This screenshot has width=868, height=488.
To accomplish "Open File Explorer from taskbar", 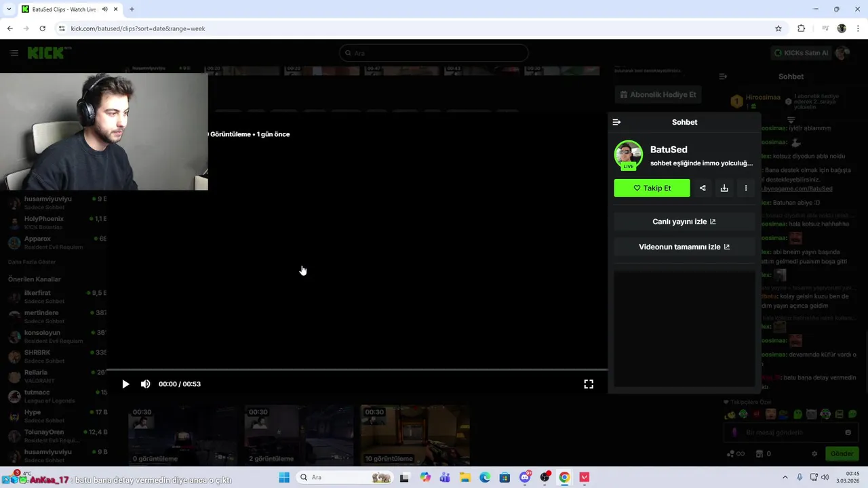I will (x=465, y=477).
